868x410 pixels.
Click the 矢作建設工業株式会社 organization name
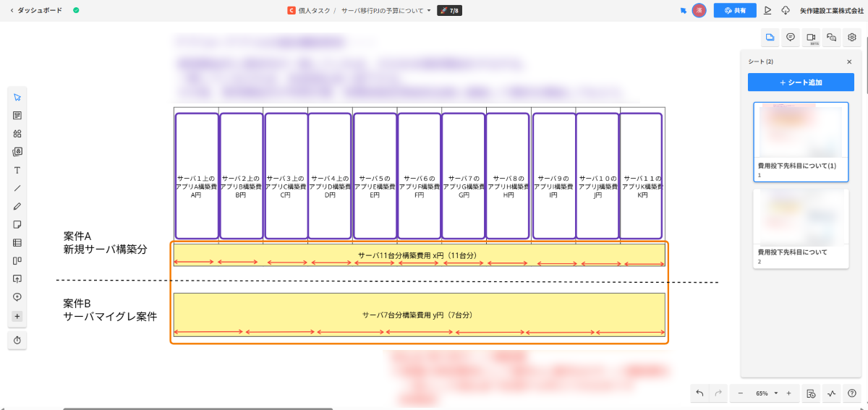(830, 10)
